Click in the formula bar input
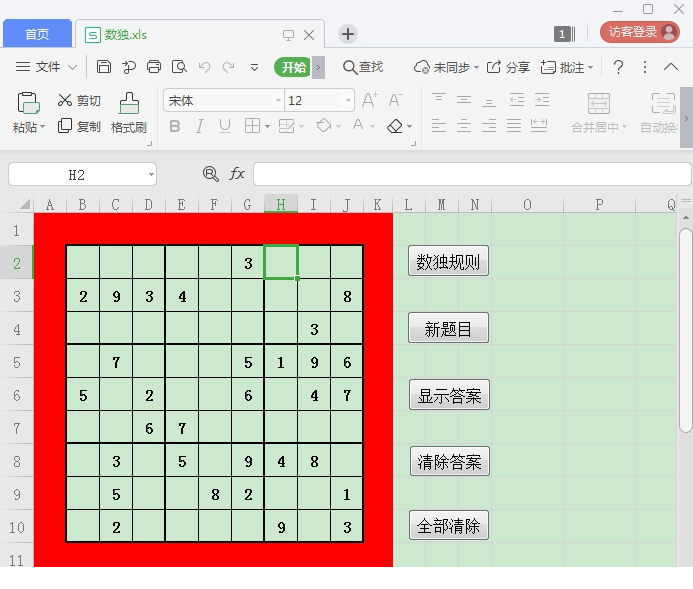 (x=472, y=174)
